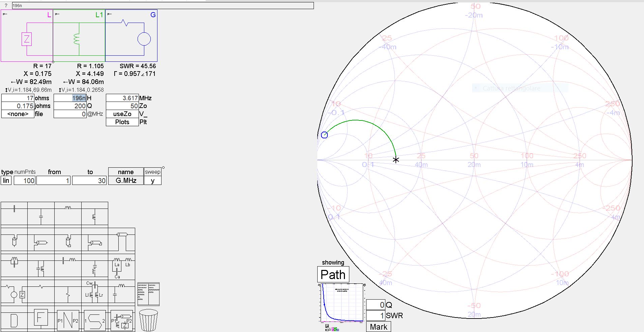Click the question mark help button

pyautogui.click(x=6, y=5)
